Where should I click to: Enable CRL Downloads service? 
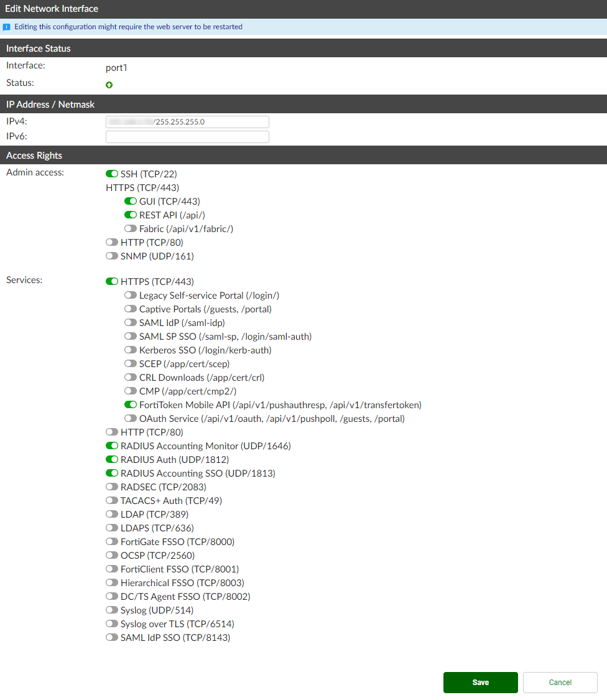pyautogui.click(x=131, y=377)
